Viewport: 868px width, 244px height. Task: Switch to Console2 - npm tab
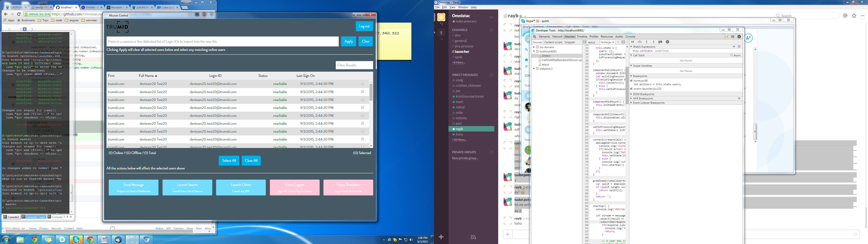34,217
